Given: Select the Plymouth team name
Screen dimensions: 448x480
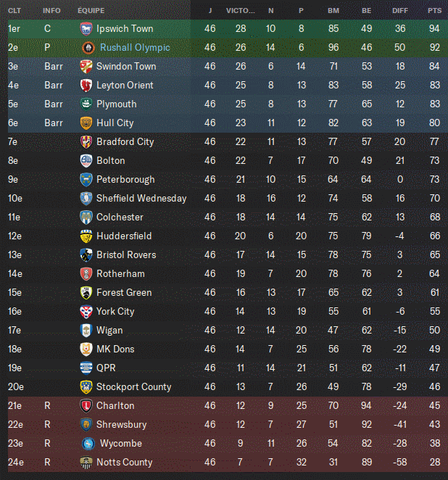Looking at the screenshot, I should [x=117, y=104].
